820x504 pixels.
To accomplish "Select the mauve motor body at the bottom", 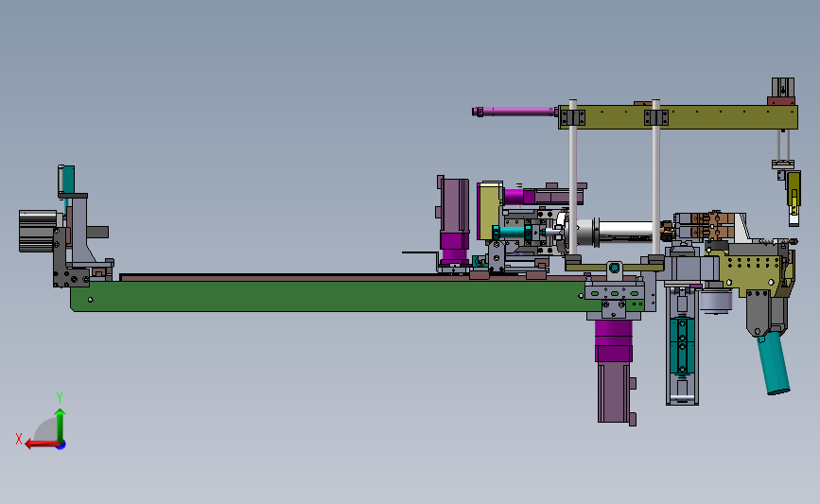I will 616,392.
